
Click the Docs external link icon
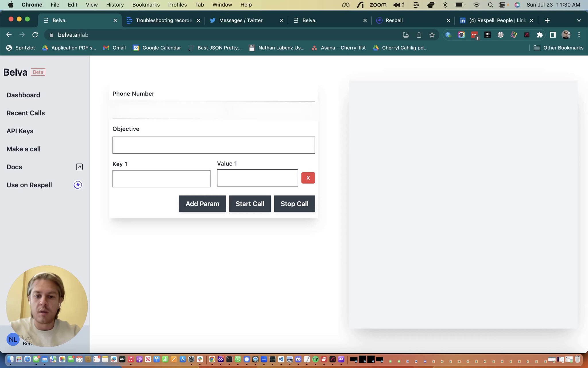coord(79,167)
